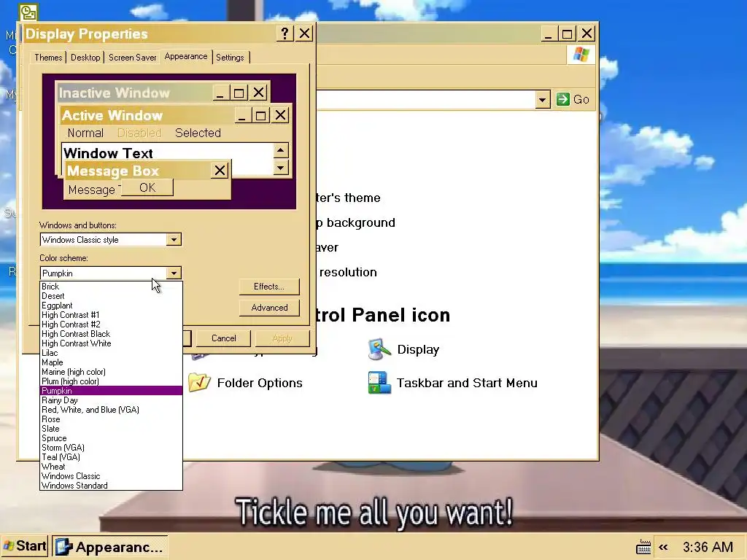This screenshot has height=560, width=747.
Task: Select highlighted Pumpkin scheme in list
Action: click(111, 391)
